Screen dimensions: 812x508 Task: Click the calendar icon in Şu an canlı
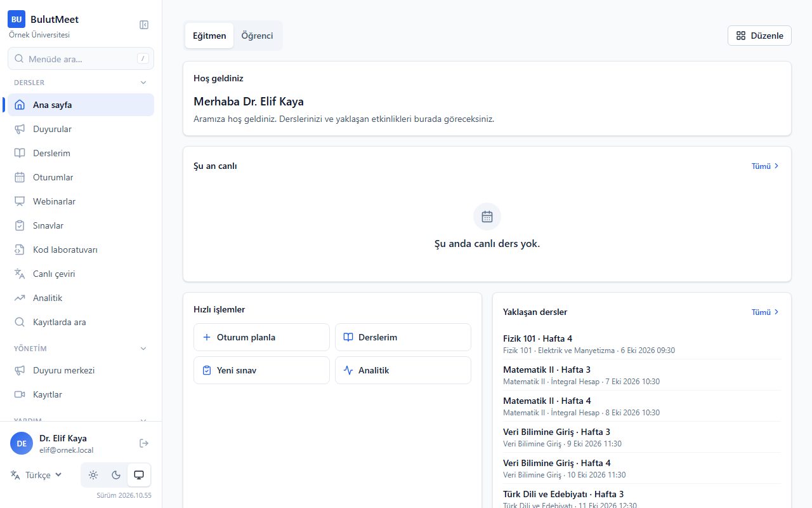[487, 217]
